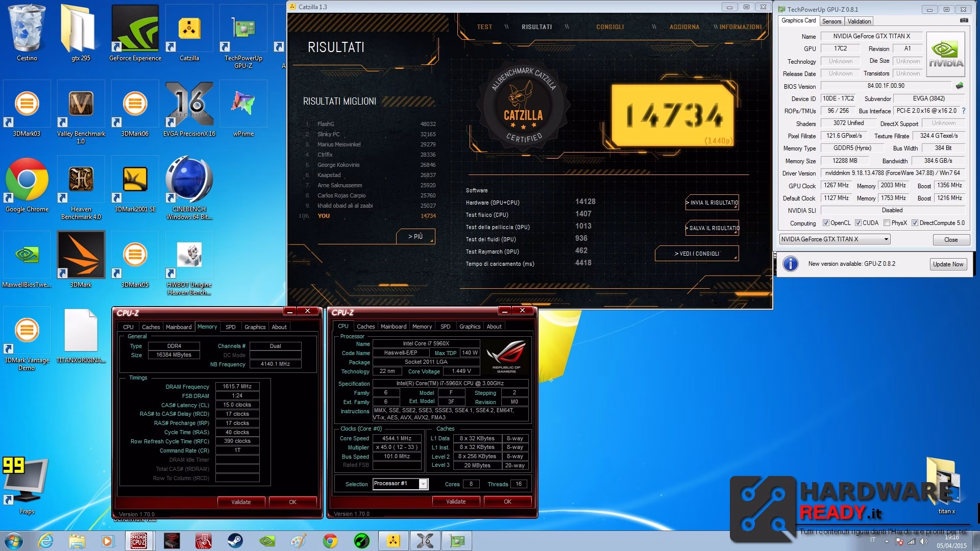
Task: Select the 3DMark05 desktop icon
Action: [x=135, y=260]
